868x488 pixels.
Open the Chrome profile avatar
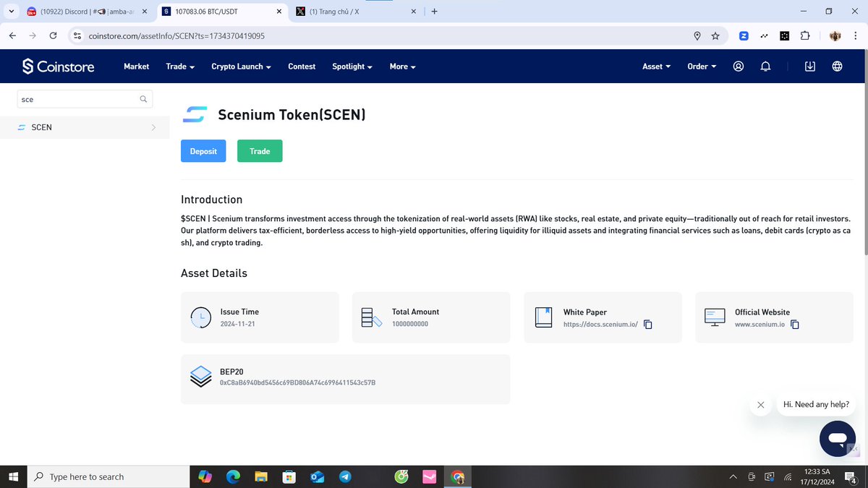click(834, 35)
